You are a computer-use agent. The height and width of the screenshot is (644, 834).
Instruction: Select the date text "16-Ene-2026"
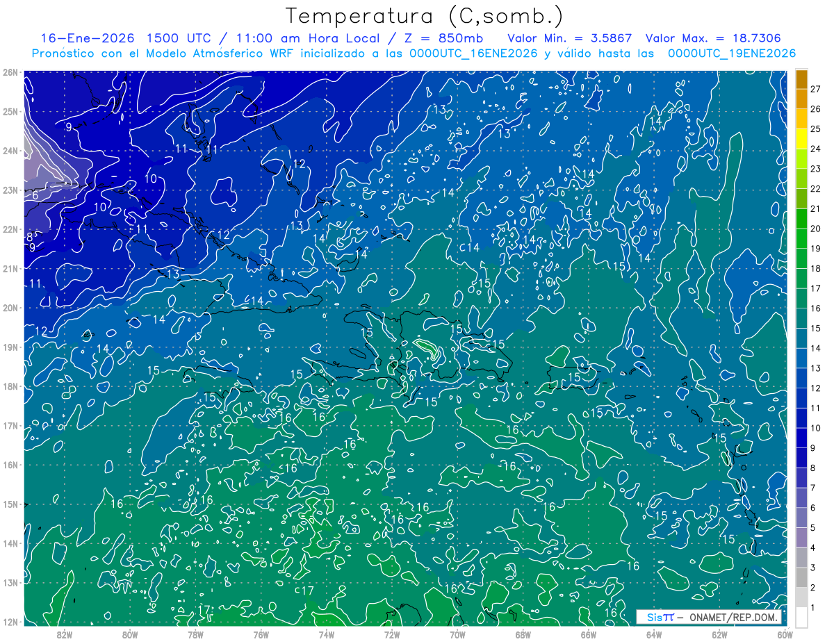click(x=87, y=38)
